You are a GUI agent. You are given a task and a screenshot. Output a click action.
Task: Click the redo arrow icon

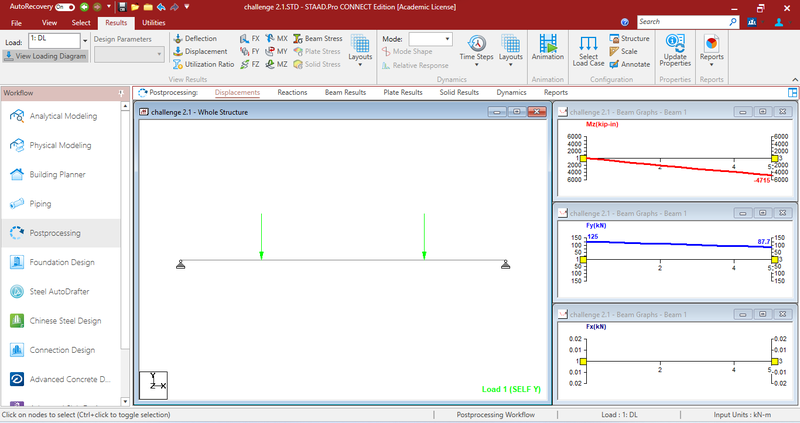[174, 7]
